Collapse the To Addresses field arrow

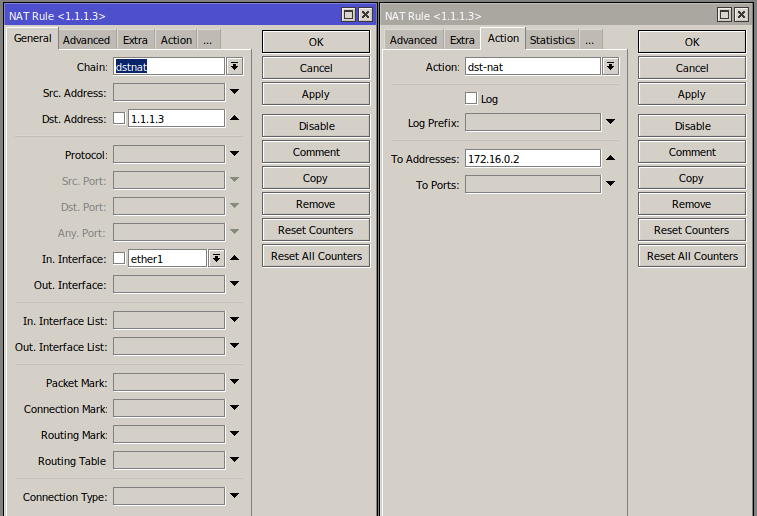611,158
